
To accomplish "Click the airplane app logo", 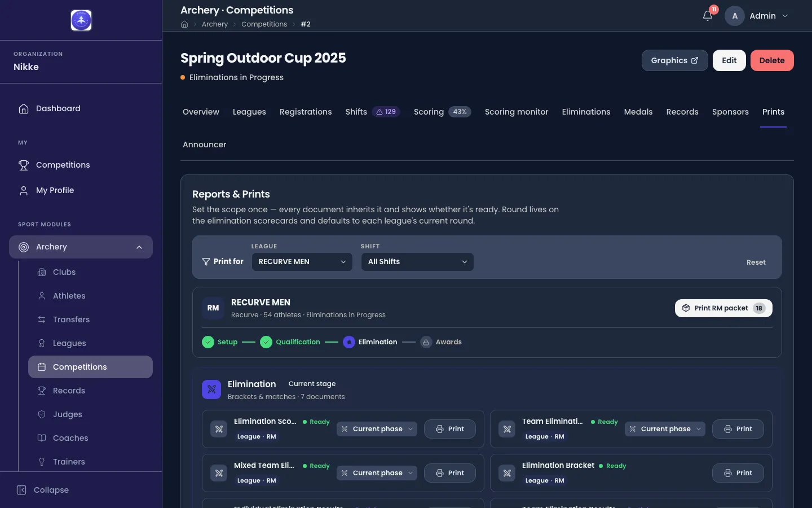I will (x=81, y=20).
